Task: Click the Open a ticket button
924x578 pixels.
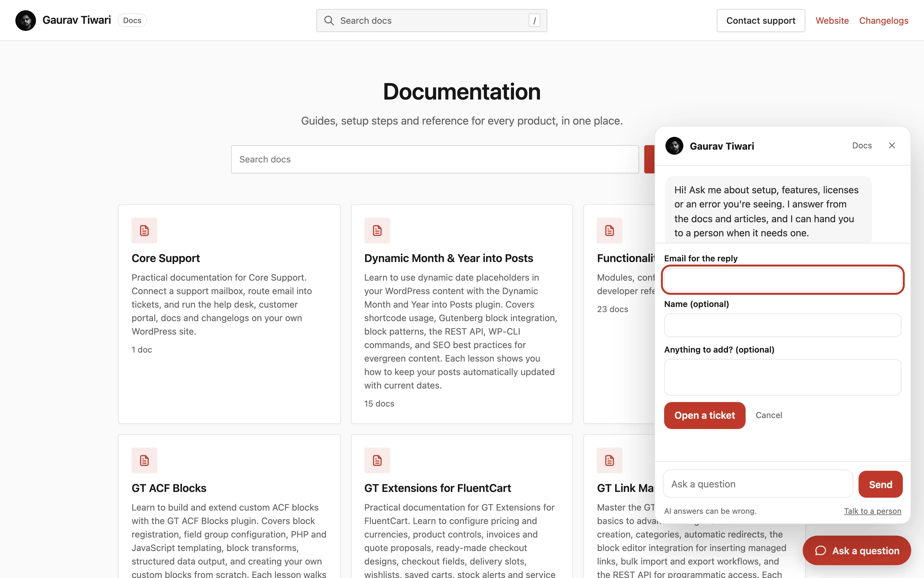Action: (705, 415)
